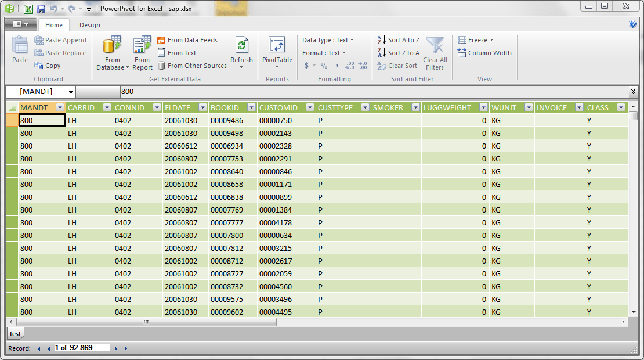The width and height of the screenshot is (644, 360).
Task: Go to next record
Action: coord(116,348)
